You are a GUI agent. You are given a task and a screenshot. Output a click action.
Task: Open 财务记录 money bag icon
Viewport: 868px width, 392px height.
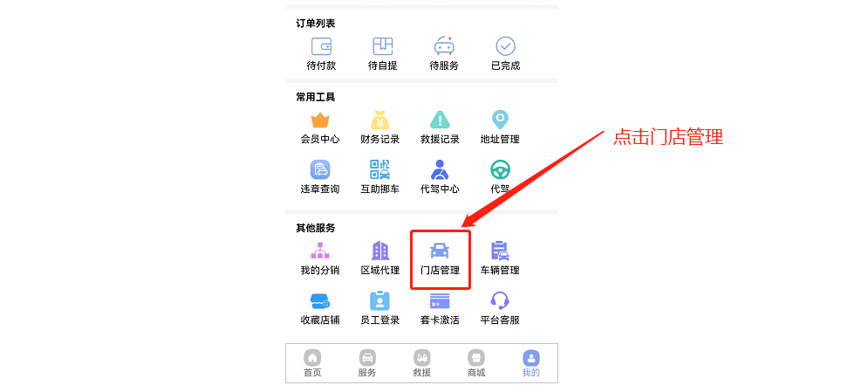tap(379, 120)
